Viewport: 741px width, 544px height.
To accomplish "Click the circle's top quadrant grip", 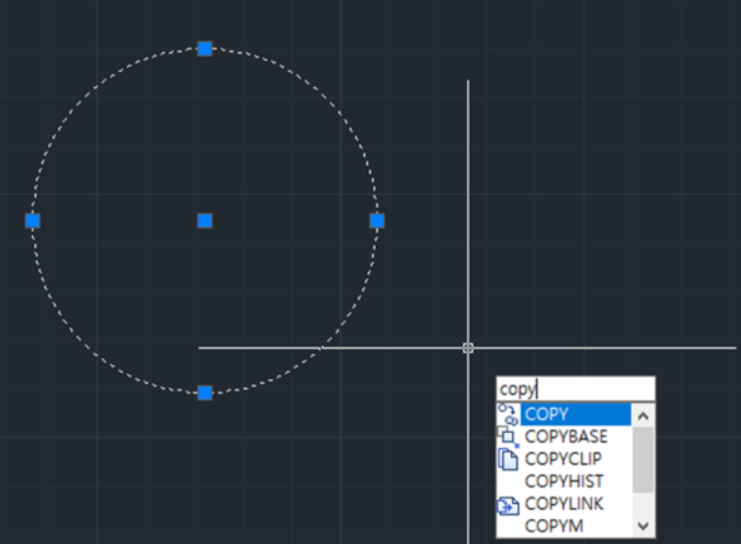I will (x=205, y=48).
